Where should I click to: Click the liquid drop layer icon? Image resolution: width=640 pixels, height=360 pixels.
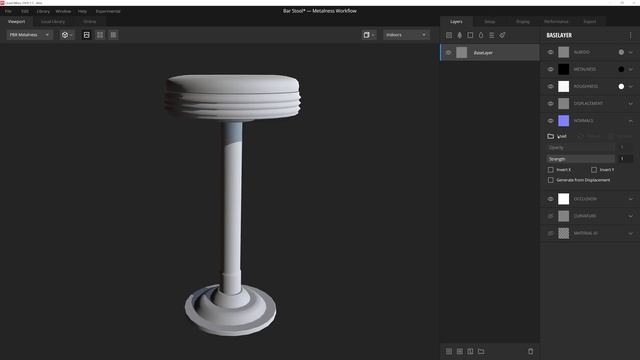tap(481, 35)
